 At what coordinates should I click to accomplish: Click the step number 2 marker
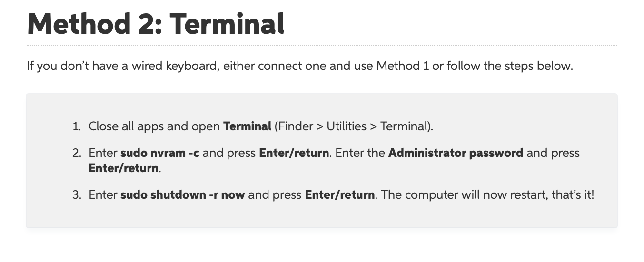[77, 153]
